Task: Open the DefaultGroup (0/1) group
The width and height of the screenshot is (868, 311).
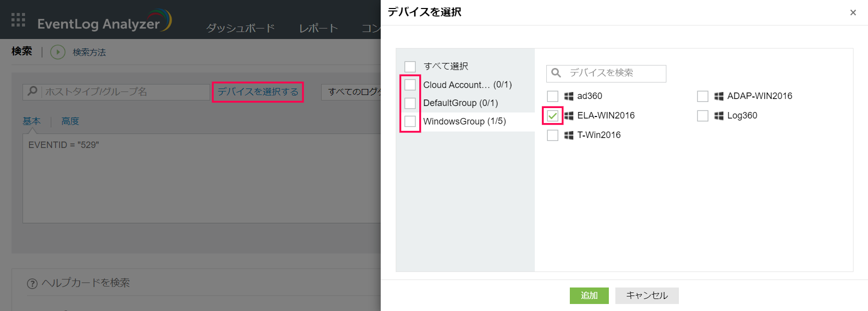Action: pos(460,103)
